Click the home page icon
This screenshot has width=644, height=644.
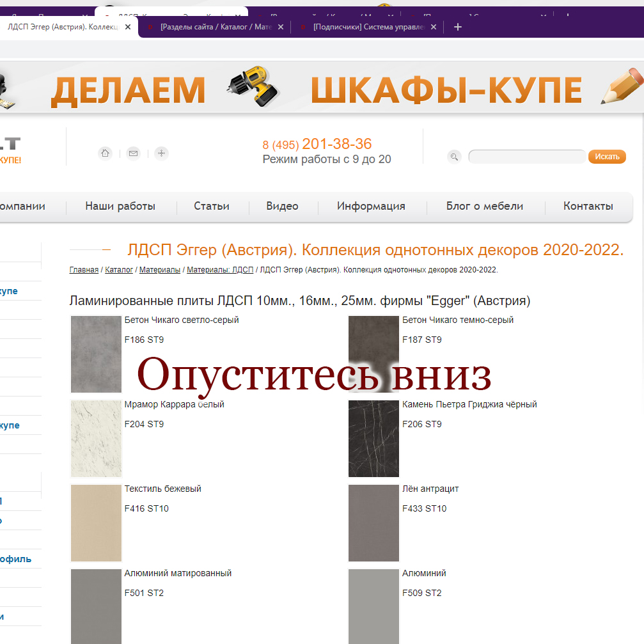point(105,153)
